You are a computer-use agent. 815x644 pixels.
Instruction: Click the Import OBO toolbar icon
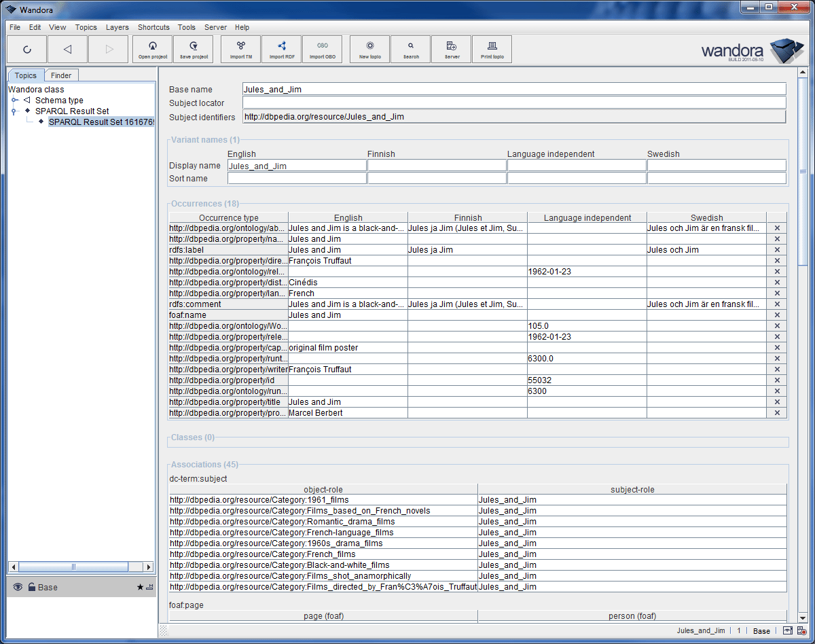pyautogui.click(x=322, y=49)
